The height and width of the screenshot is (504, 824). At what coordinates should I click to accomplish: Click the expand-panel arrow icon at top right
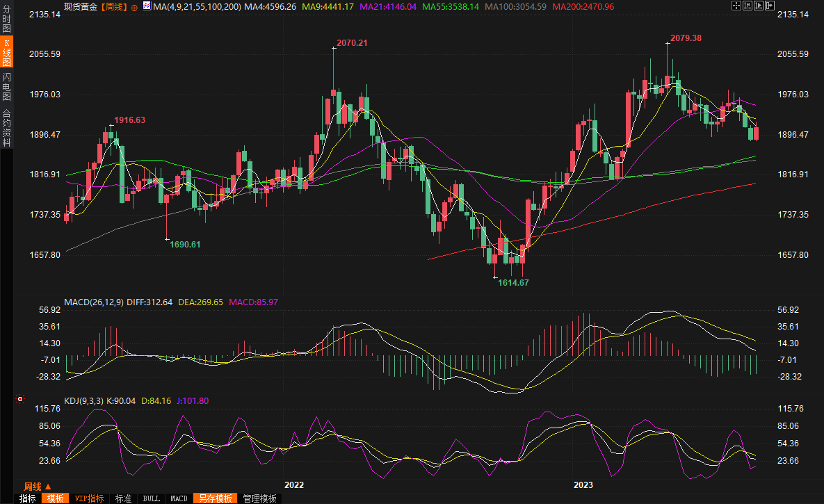770,6
